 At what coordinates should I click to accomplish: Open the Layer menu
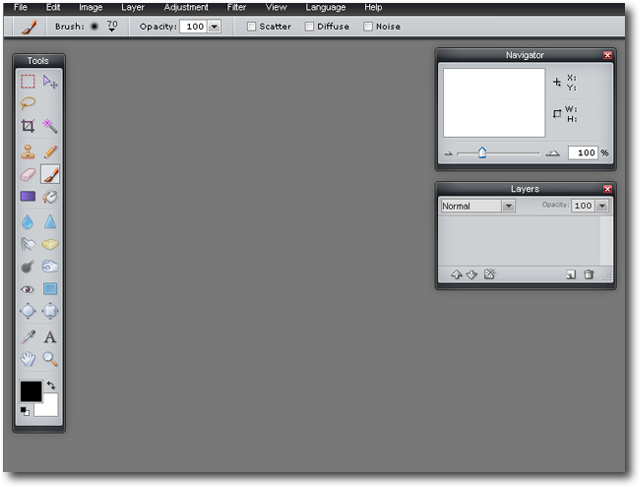pyautogui.click(x=133, y=7)
